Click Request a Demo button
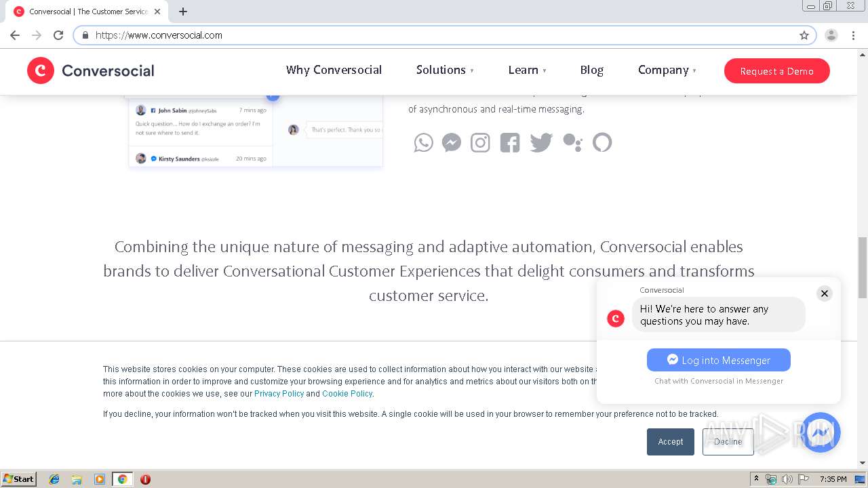This screenshot has height=488, width=868. (x=777, y=71)
